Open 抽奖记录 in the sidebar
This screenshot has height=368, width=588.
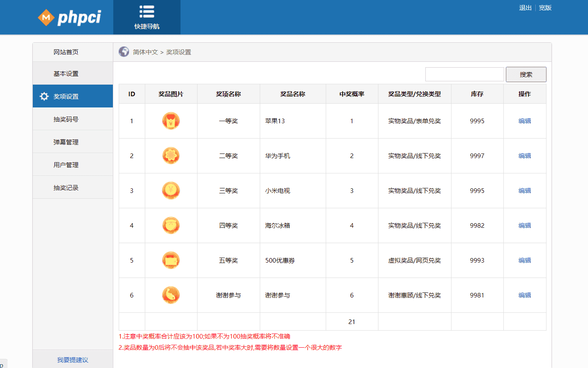pos(66,188)
